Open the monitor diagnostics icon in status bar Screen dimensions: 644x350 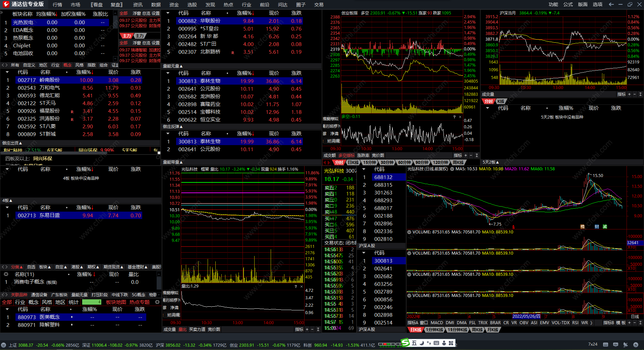click(615, 345)
